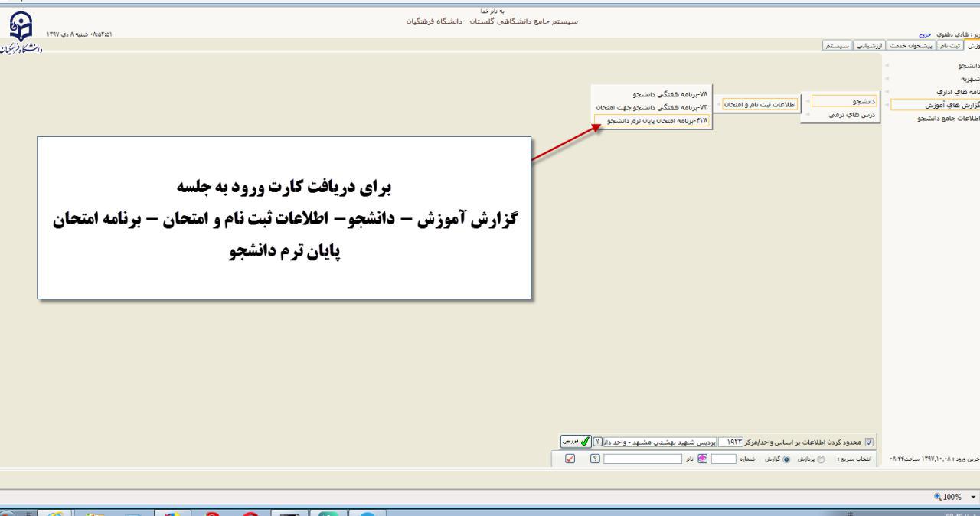Click the خروج logout link
Image resolution: width=980 pixels, height=516 pixels.
point(926,34)
